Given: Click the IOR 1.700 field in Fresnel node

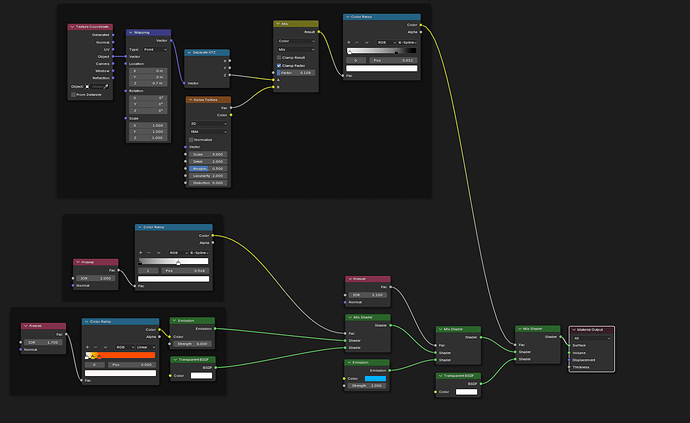Looking at the screenshot, I should 43,342.
